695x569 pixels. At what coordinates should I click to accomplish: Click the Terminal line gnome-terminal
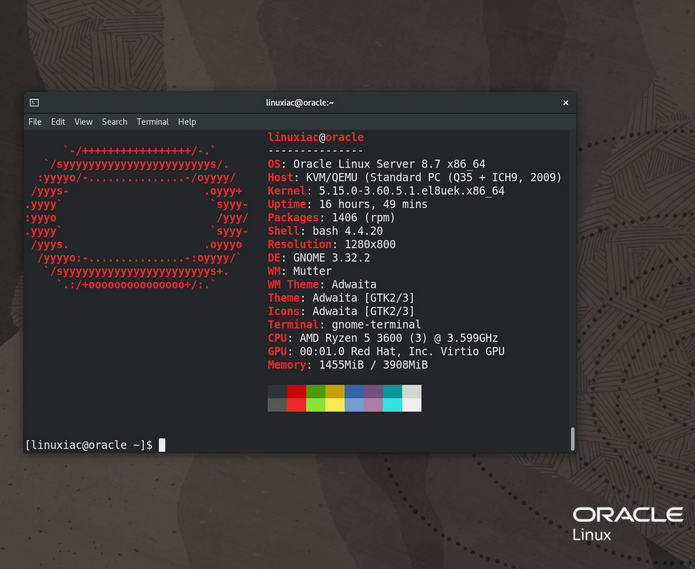coord(344,325)
